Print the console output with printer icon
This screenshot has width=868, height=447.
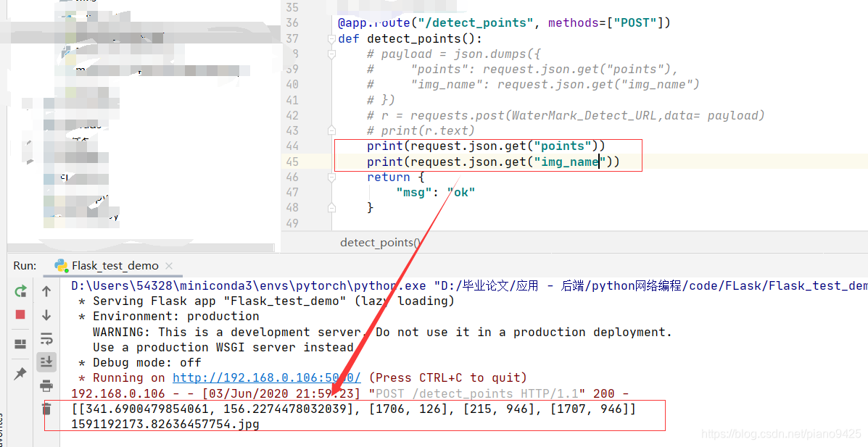pos(46,385)
